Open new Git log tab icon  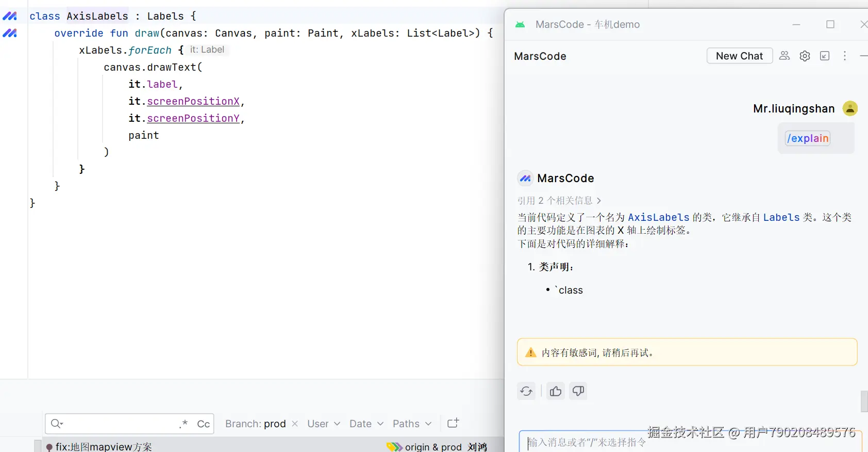(x=453, y=423)
